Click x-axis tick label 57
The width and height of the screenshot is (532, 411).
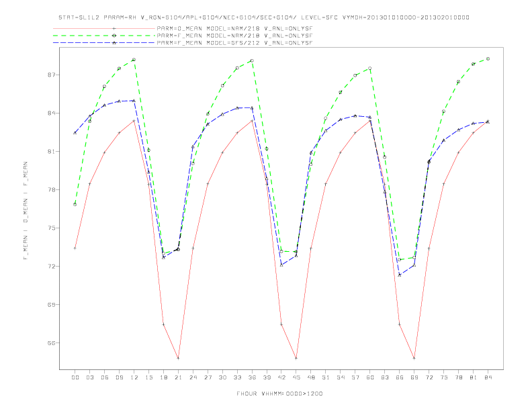click(x=355, y=377)
